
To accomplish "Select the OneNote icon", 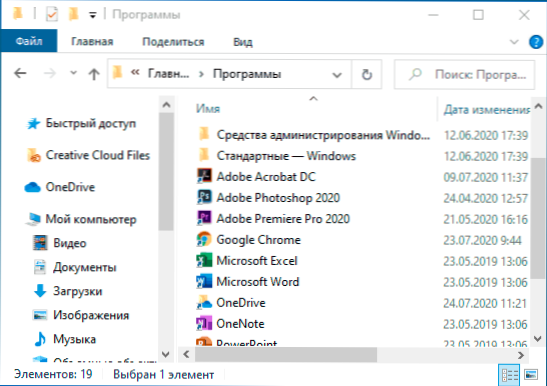I will 204,323.
